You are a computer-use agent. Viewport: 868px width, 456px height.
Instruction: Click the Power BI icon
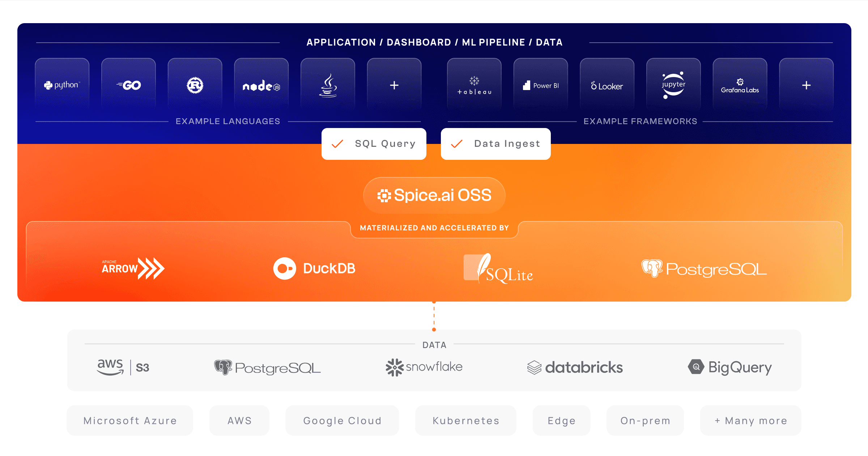click(540, 85)
